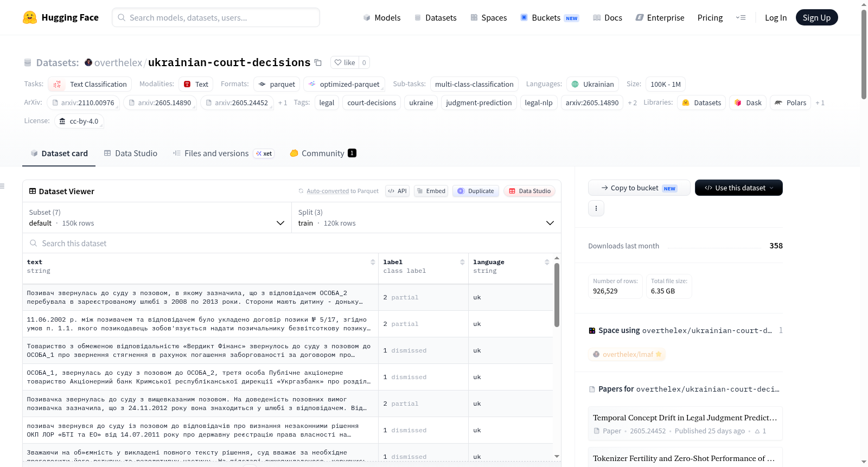Screen dimensions: 868x467
Task: Focus the Search models, datasets, users field
Action: tap(216, 17)
